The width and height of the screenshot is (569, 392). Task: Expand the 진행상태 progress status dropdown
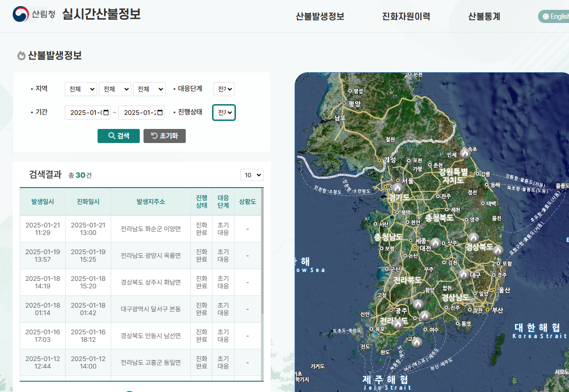(x=224, y=113)
